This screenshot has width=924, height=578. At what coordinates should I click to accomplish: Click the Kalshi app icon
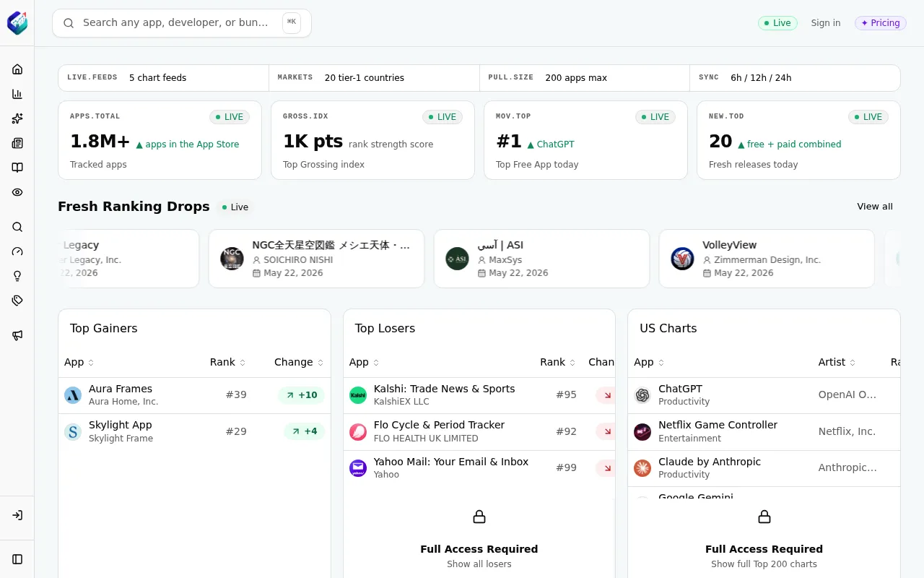click(358, 395)
